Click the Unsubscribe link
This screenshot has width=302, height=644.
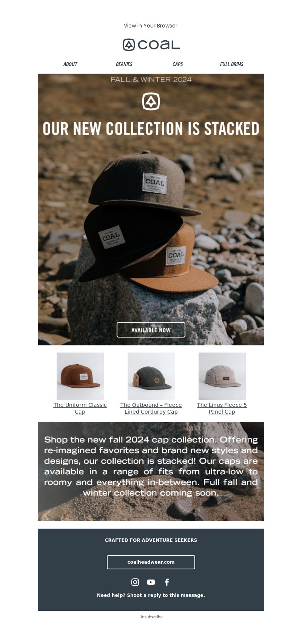pos(151,617)
